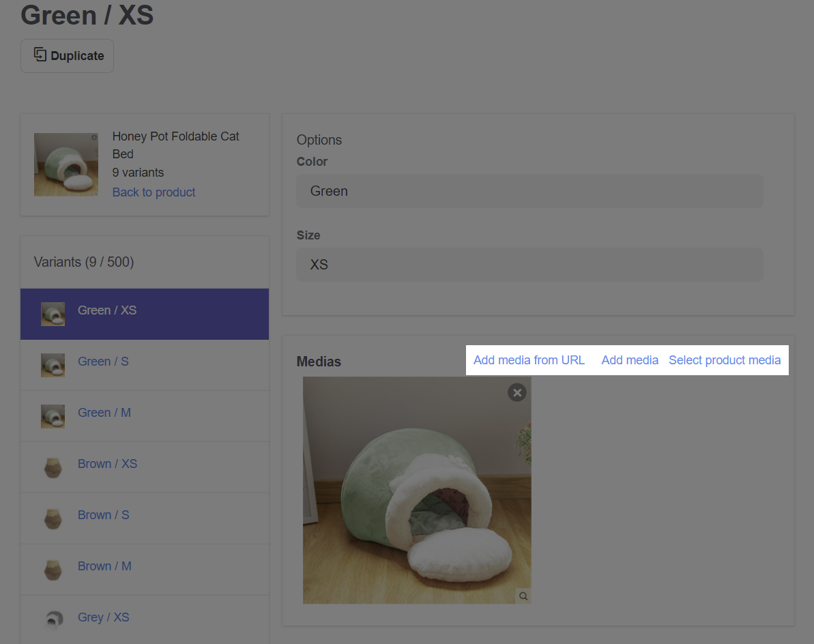The width and height of the screenshot is (814, 644).
Task: Click the Green / XS variant thumbnail
Action: tap(53, 314)
